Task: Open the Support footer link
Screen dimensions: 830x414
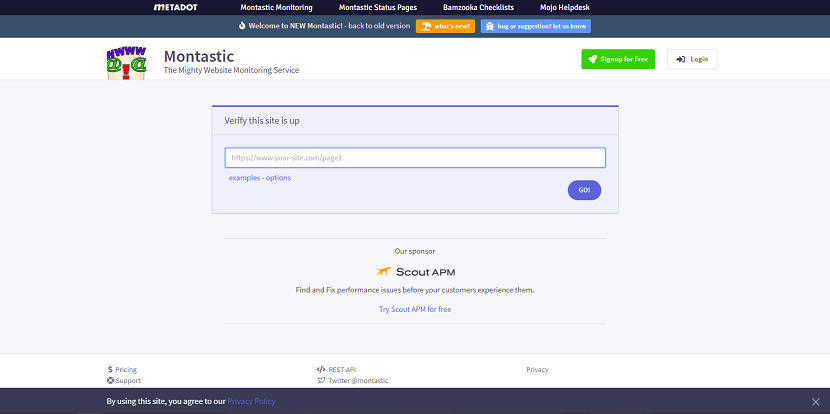Action: click(x=124, y=381)
